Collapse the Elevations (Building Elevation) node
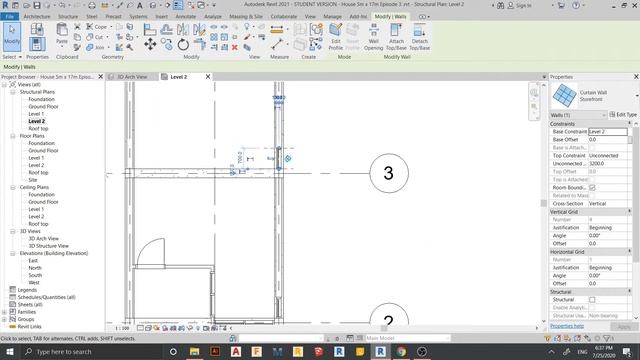The width and height of the screenshot is (640, 360). pyautogui.click(x=13, y=253)
